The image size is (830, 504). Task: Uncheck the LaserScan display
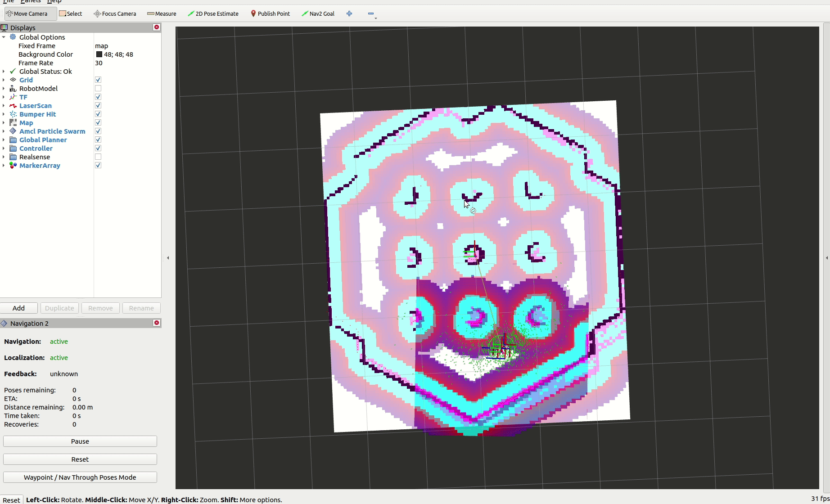pos(98,105)
